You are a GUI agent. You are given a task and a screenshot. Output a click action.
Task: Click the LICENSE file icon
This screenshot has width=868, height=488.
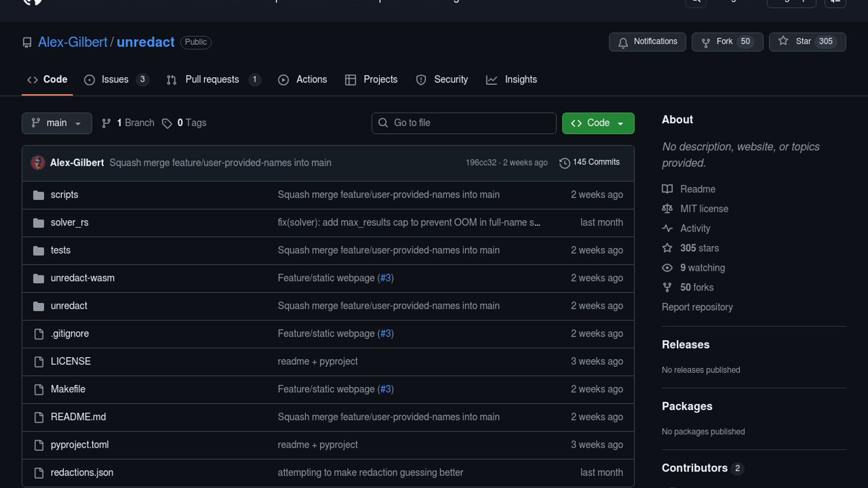(x=39, y=362)
